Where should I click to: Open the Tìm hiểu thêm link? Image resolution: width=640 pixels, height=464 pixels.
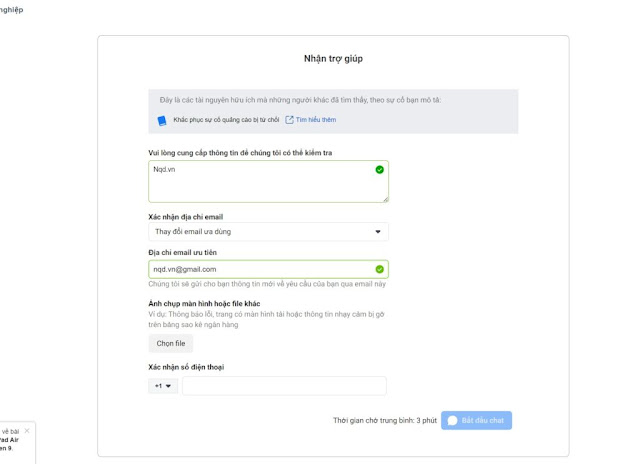point(316,120)
